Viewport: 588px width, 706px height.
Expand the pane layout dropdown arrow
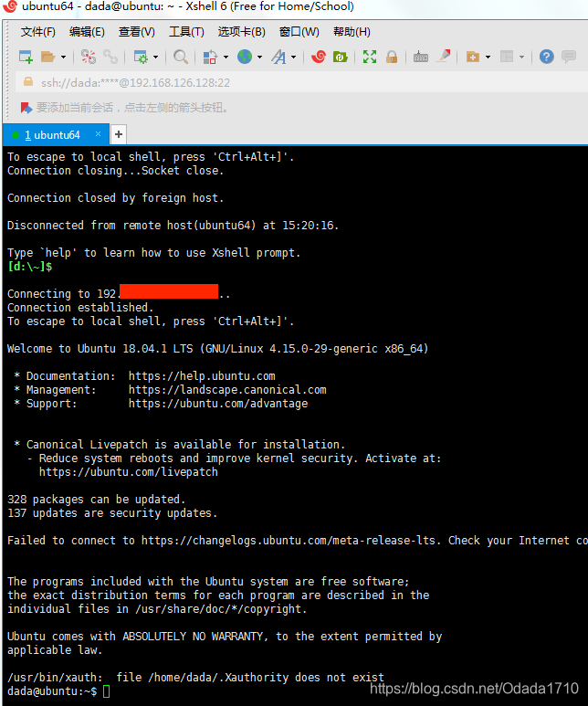(x=522, y=58)
